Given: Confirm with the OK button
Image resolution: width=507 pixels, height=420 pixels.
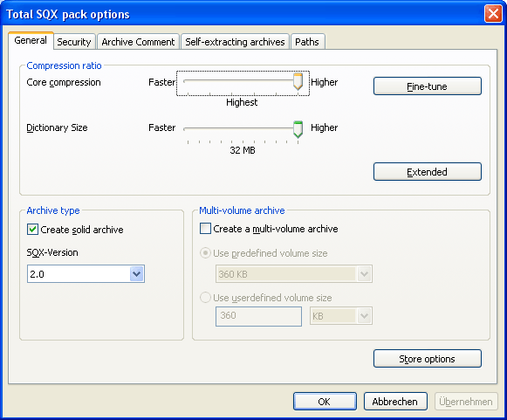Looking at the screenshot, I should [325, 402].
